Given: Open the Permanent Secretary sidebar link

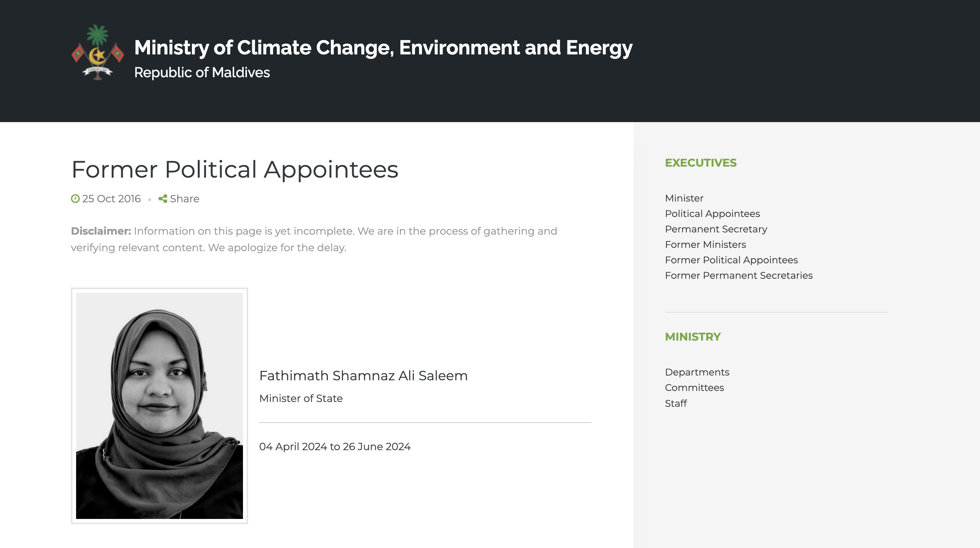Looking at the screenshot, I should 716,229.
